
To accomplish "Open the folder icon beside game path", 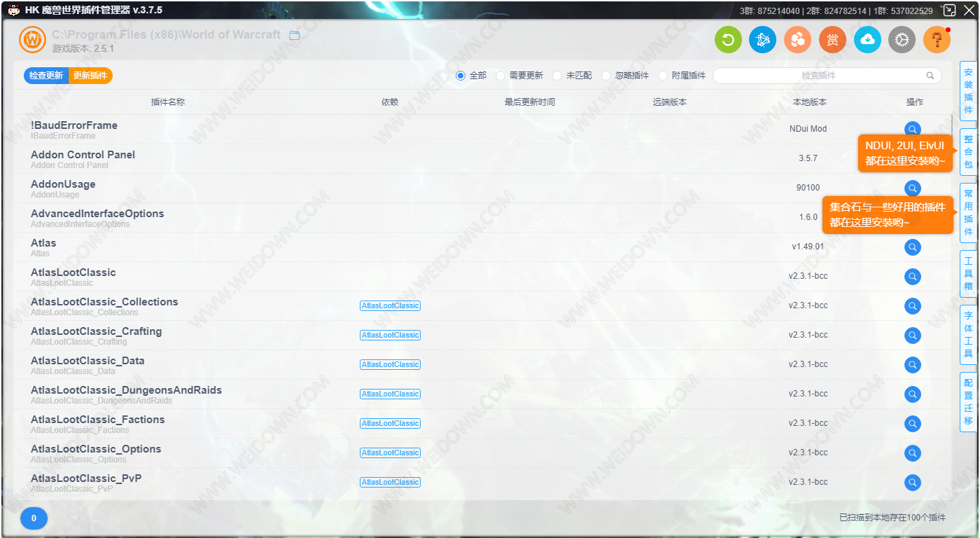I will pyautogui.click(x=295, y=35).
